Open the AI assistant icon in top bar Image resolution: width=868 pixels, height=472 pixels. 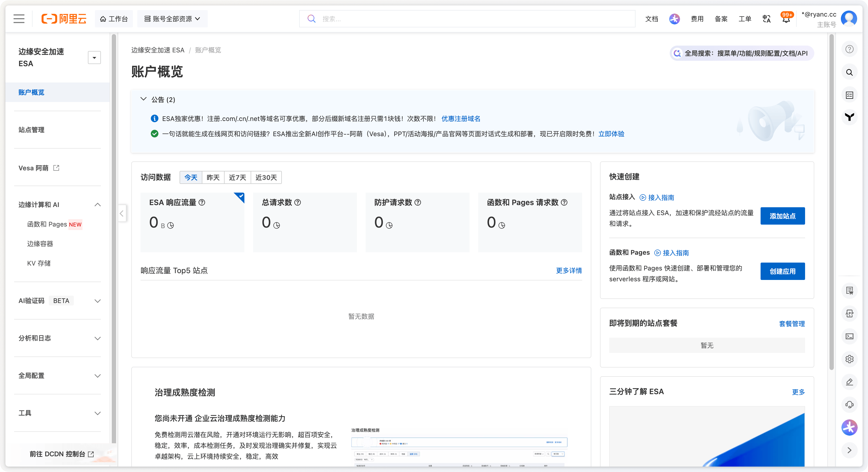point(674,19)
